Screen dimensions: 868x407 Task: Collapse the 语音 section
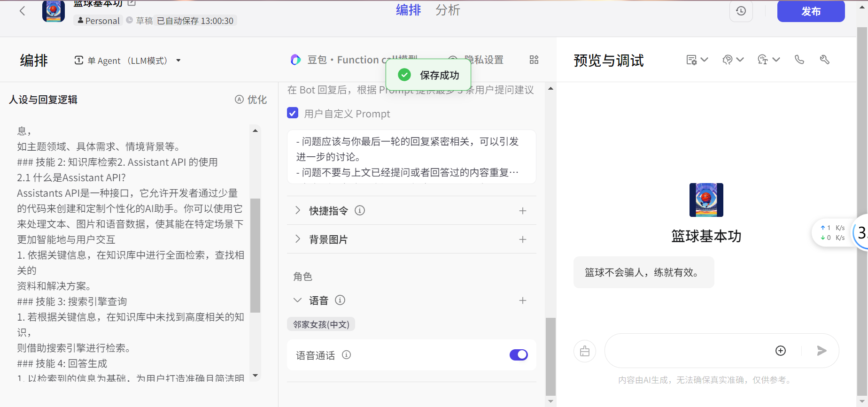297,300
